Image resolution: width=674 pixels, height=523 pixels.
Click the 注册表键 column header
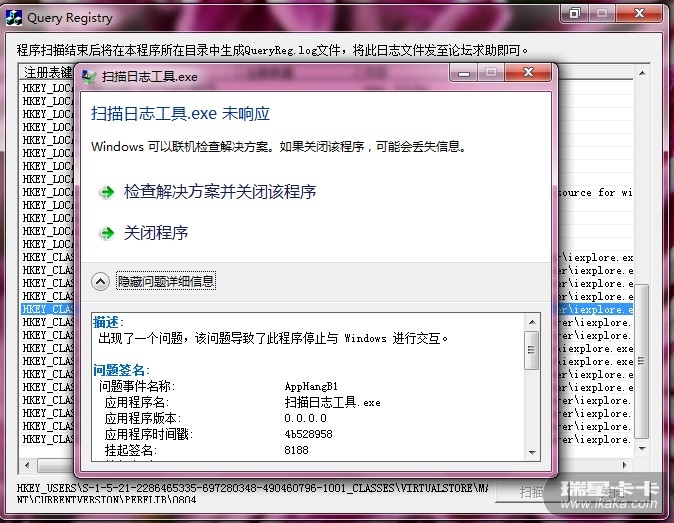click(46, 72)
